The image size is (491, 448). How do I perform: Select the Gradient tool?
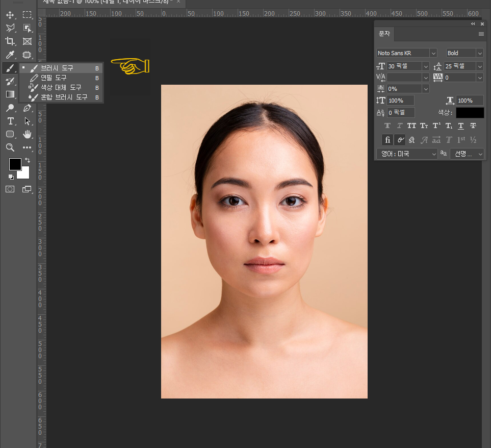[x=10, y=94]
